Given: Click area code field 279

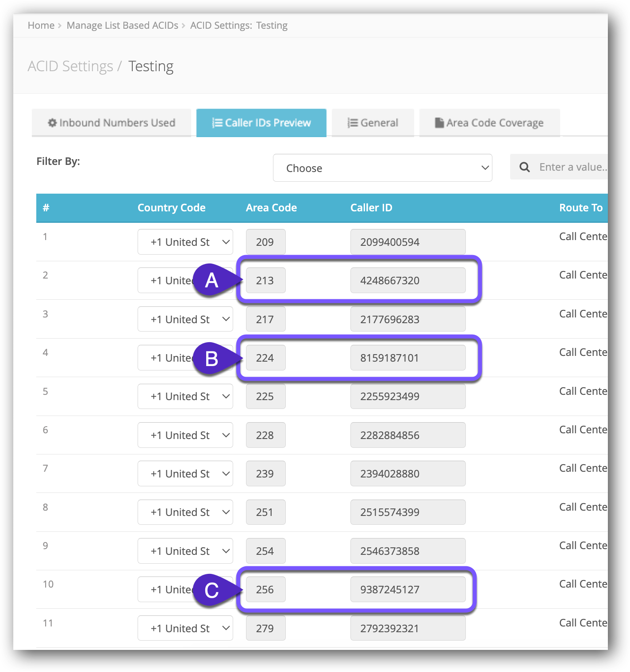Looking at the screenshot, I should pos(266,628).
